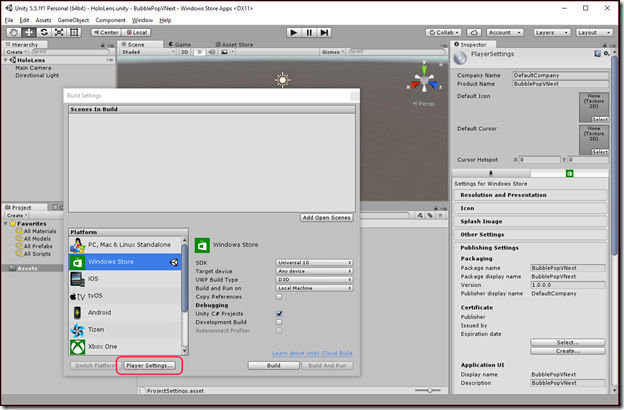Select the Rect transform tool
The width and height of the screenshot is (624, 410).
click(x=74, y=33)
